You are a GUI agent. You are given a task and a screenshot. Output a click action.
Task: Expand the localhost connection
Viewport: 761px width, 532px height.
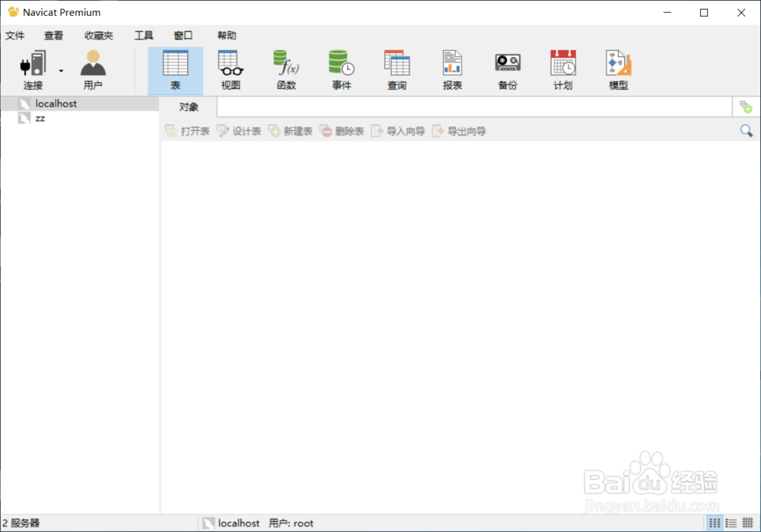(x=55, y=104)
